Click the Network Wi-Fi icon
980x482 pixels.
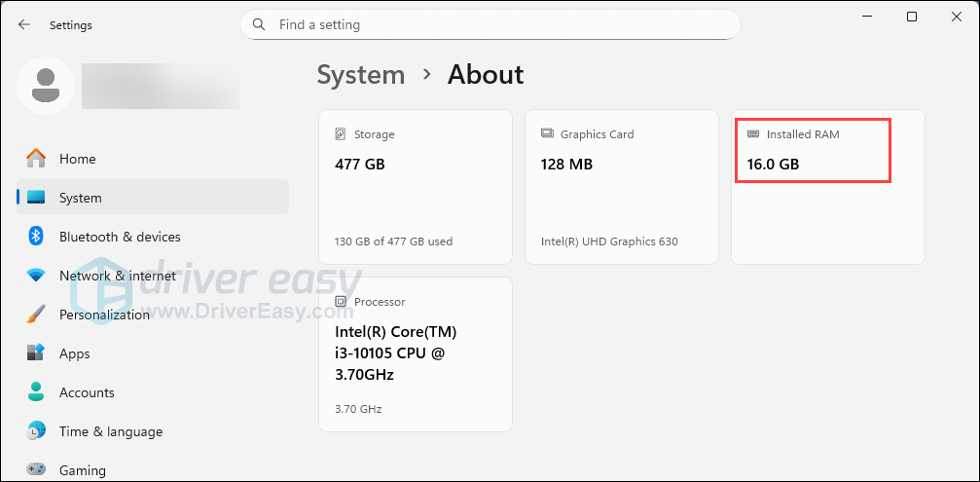36,276
